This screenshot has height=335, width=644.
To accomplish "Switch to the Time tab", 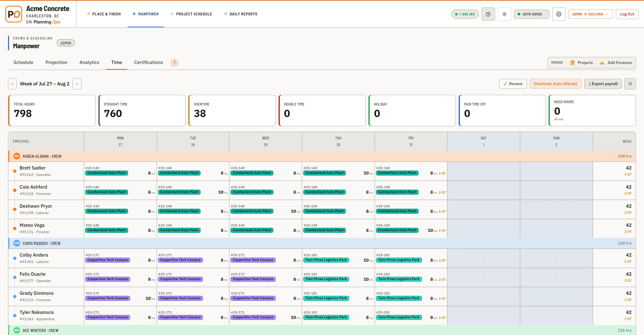I will (117, 62).
